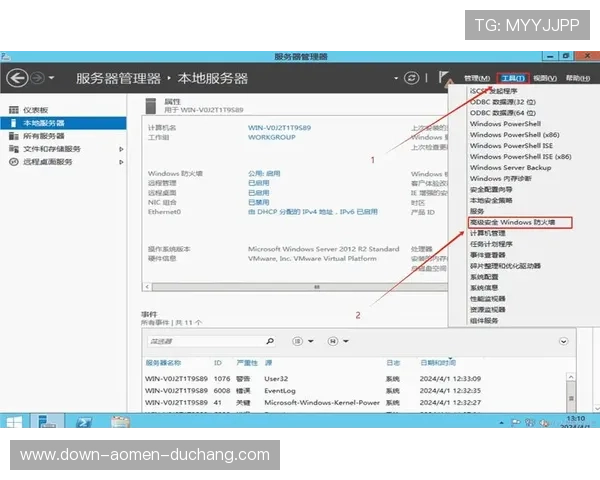Click computer name WIN-V0J2T1T9S89 link

pyautogui.click(x=279, y=127)
